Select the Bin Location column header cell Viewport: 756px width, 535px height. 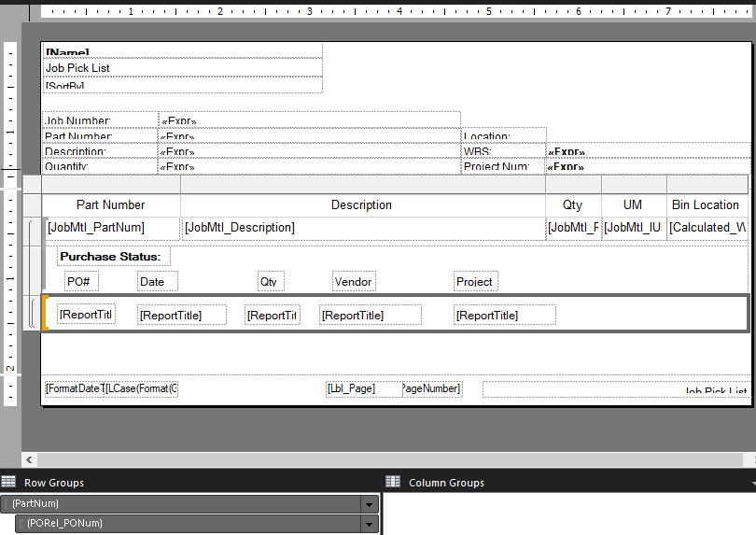pyautogui.click(x=707, y=205)
